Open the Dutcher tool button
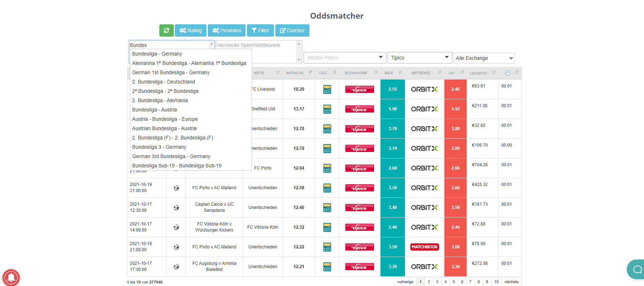Screen dimensions: 644x286 click(292, 30)
